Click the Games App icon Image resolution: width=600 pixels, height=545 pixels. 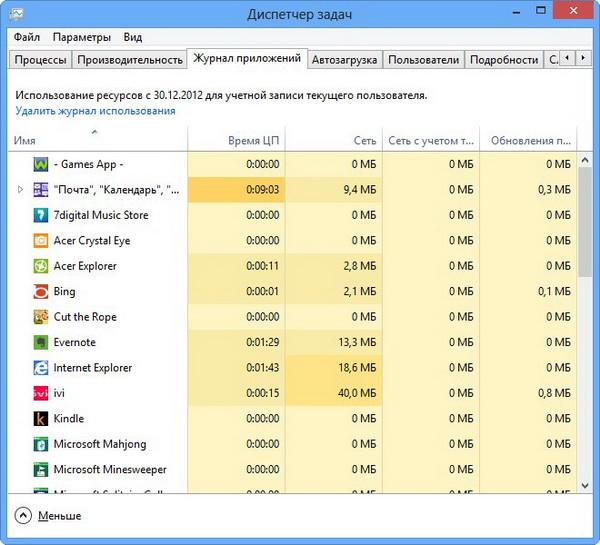41,164
